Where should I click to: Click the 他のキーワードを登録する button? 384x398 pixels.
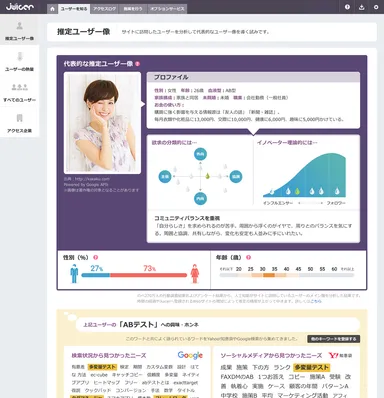pyautogui.click(x=333, y=339)
